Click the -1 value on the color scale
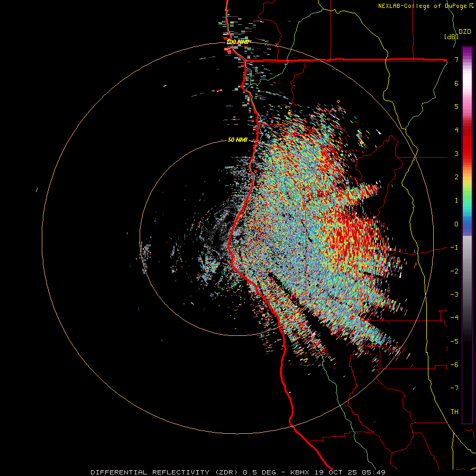 (454, 248)
